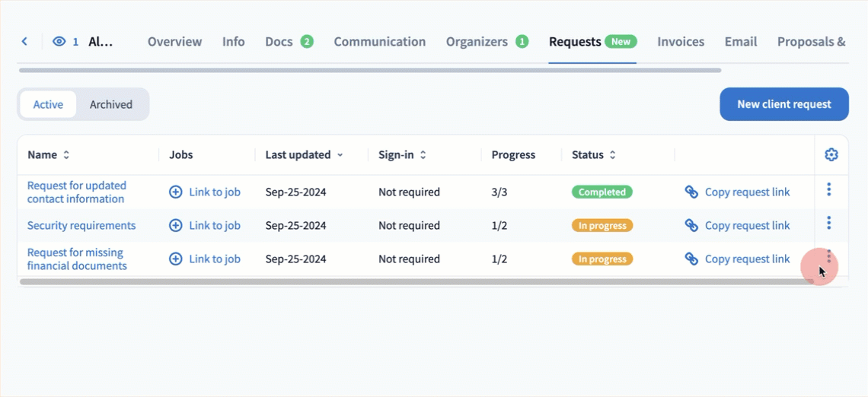
Task: Click the eye viewers icon
Action: [x=59, y=42]
